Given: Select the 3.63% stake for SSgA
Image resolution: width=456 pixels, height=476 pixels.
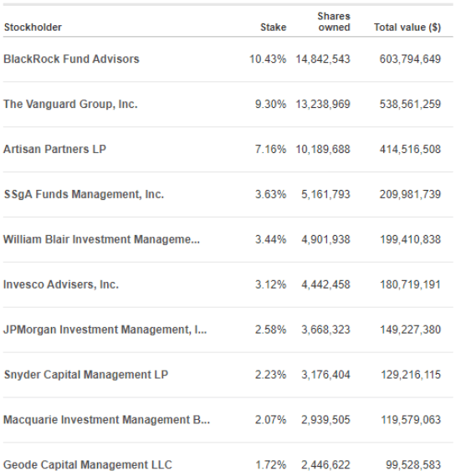Looking at the screenshot, I should tap(270, 194).
